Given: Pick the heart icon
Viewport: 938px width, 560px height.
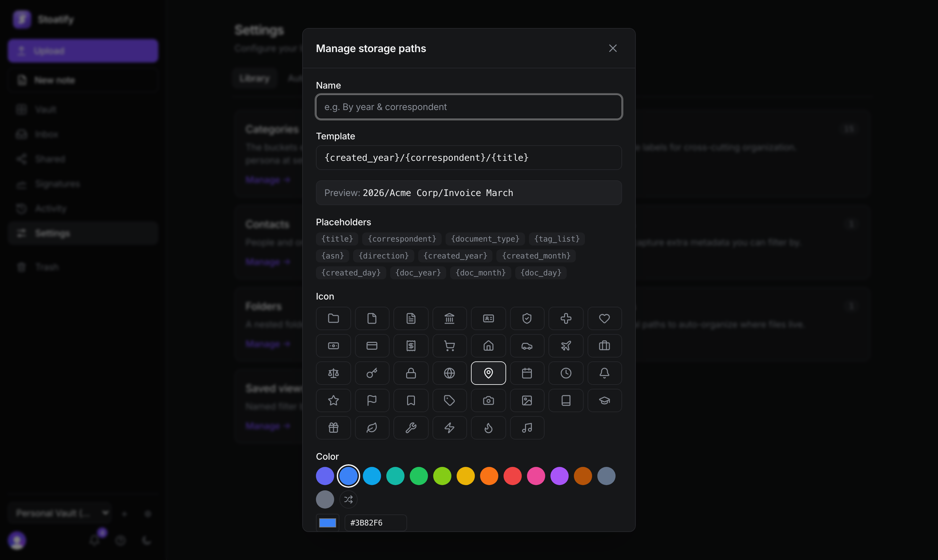Looking at the screenshot, I should (604, 318).
